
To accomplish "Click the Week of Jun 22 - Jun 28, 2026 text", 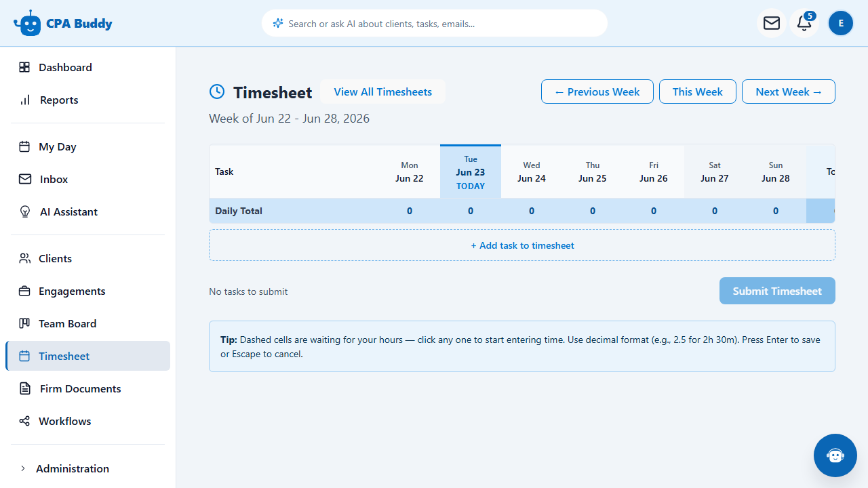I will [290, 119].
